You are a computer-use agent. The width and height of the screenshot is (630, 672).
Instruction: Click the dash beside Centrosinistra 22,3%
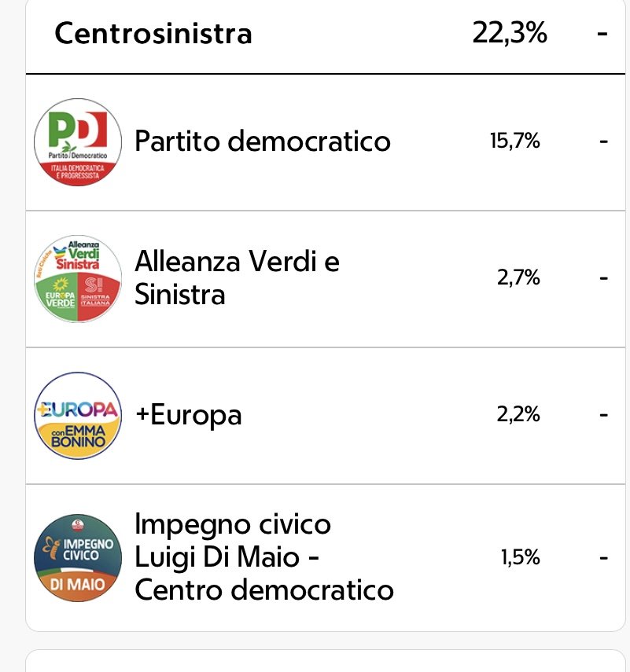(603, 34)
